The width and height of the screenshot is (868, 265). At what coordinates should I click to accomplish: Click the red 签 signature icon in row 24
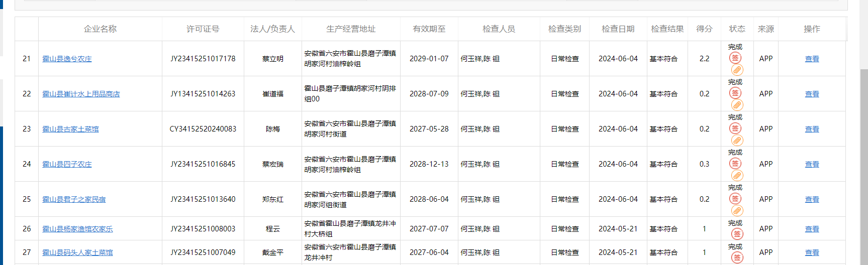pos(735,163)
